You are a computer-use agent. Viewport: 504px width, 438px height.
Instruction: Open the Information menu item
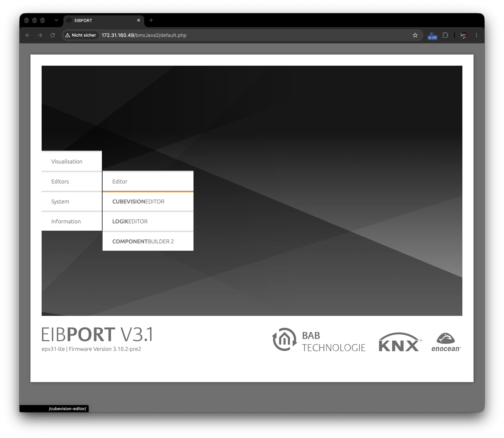pos(72,221)
